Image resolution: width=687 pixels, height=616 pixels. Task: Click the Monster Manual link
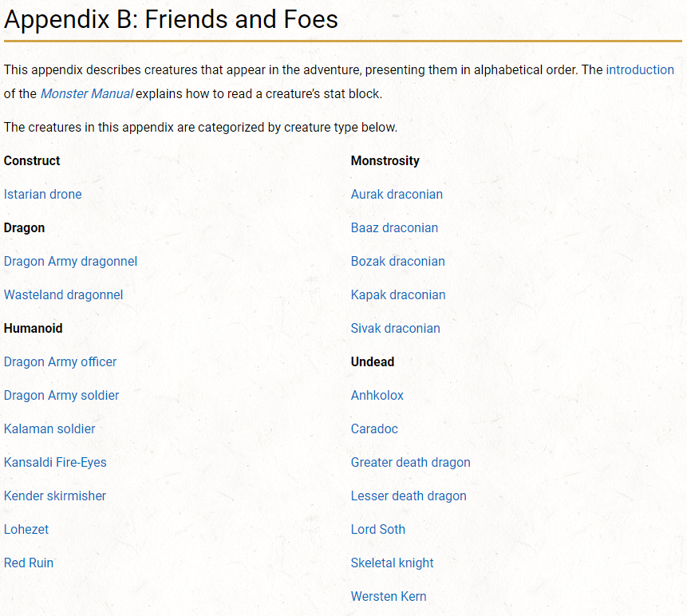pyautogui.click(x=86, y=94)
